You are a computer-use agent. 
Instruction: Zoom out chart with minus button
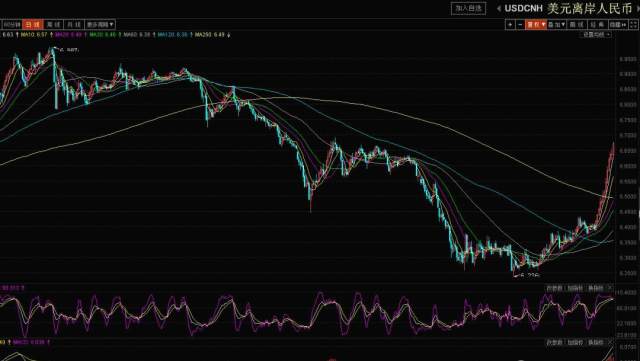[520, 25]
